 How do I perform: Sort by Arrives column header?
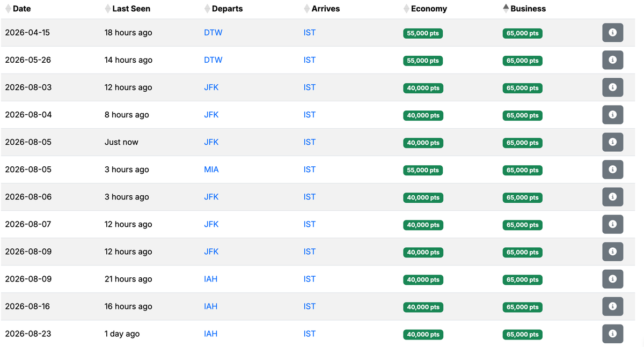point(325,9)
